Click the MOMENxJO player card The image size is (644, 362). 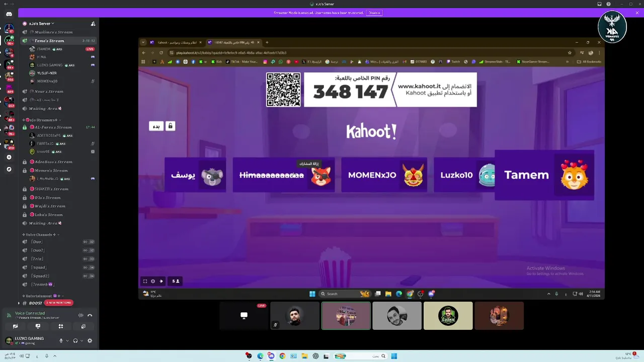click(x=384, y=175)
